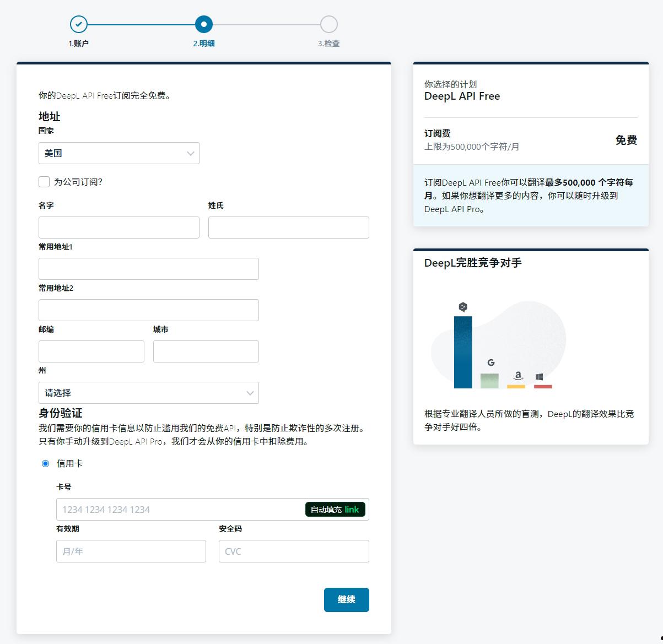Focus the 城市 input field
The image size is (663, 644).
pyautogui.click(x=206, y=351)
